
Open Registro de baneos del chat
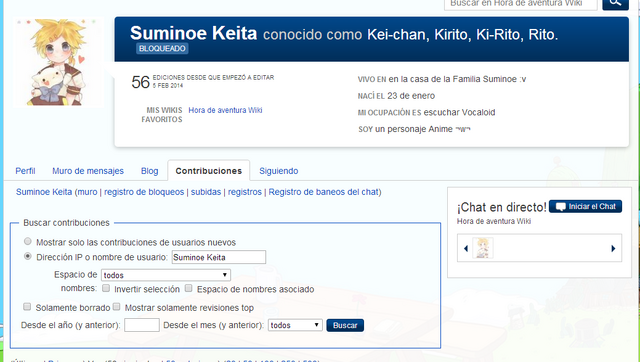(324, 192)
